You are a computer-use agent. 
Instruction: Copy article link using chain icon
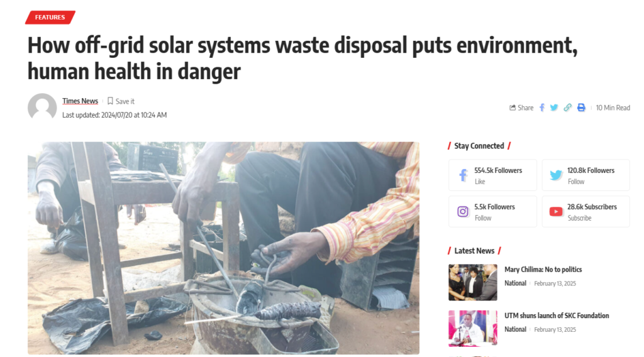click(568, 107)
